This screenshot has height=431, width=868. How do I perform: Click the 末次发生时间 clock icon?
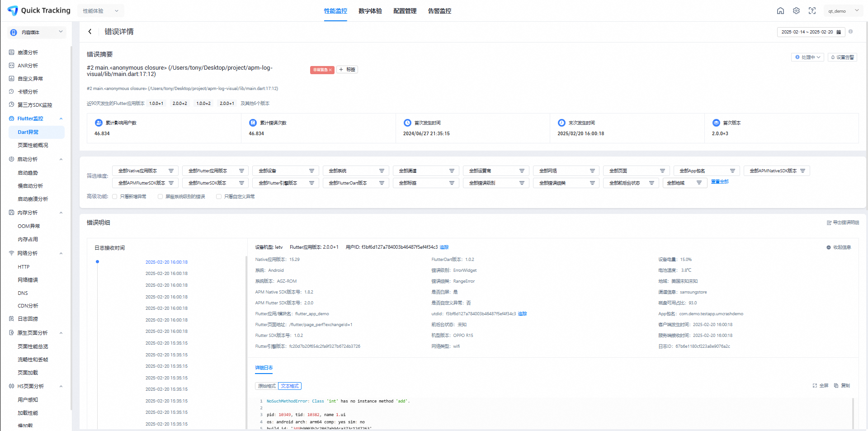[x=561, y=123]
